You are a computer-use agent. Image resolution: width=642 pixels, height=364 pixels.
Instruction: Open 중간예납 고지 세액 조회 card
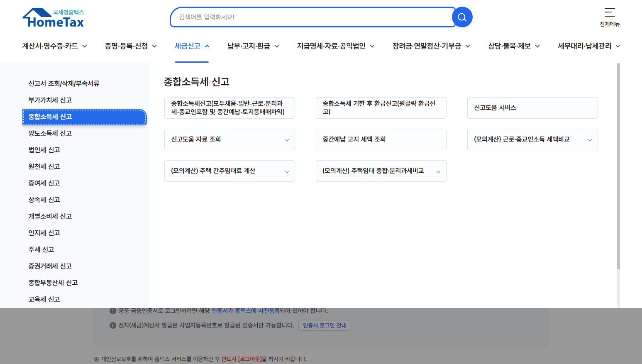(x=381, y=139)
